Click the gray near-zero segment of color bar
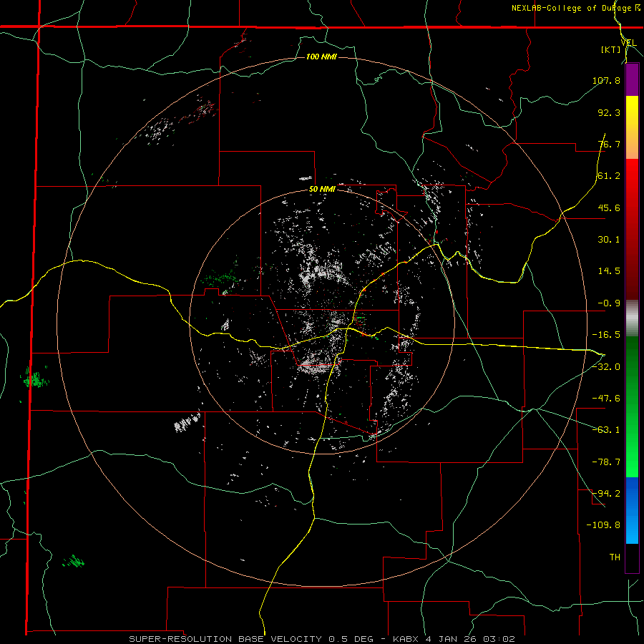Viewport: 644px width, 644px height. 632,318
